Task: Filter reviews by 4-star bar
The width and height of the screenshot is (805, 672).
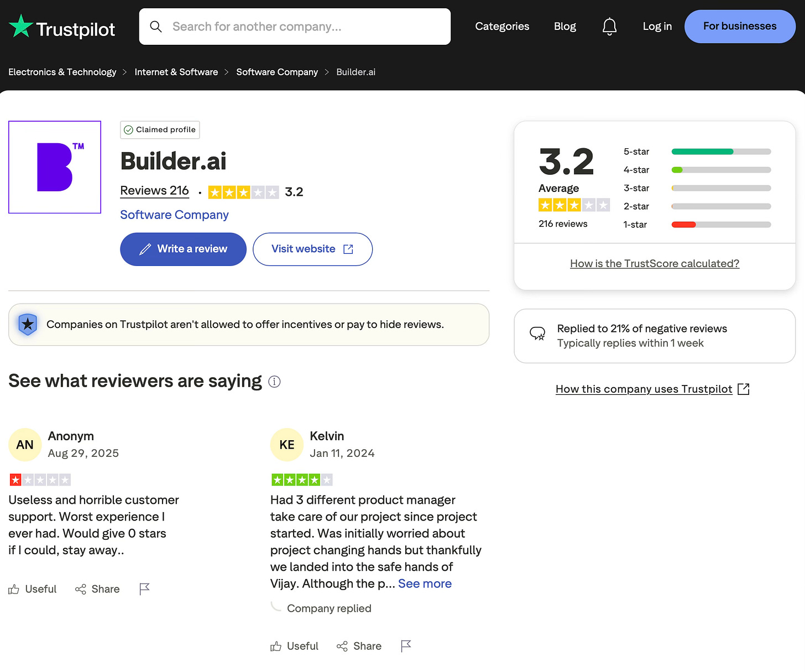Action: pyautogui.click(x=721, y=170)
